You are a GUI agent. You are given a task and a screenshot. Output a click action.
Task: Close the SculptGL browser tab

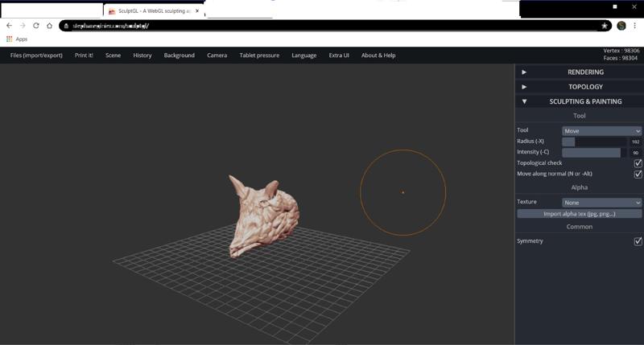(x=197, y=11)
